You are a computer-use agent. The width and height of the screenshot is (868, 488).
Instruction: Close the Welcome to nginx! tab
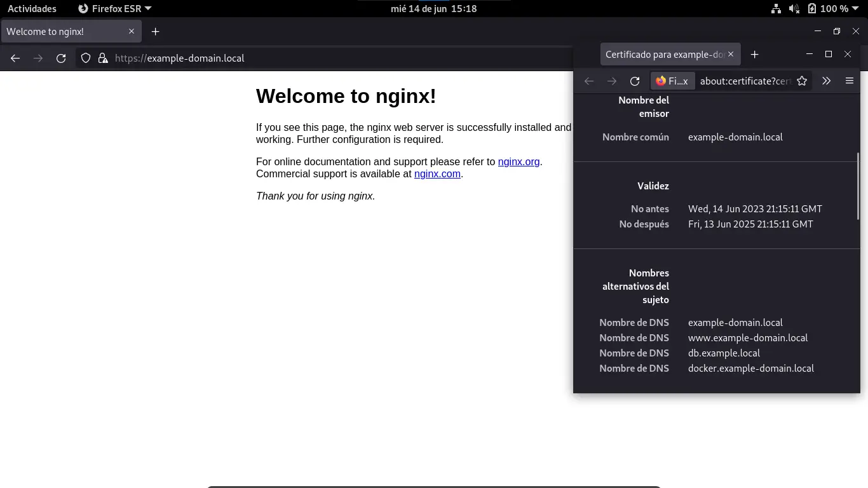pyautogui.click(x=132, y=31)
